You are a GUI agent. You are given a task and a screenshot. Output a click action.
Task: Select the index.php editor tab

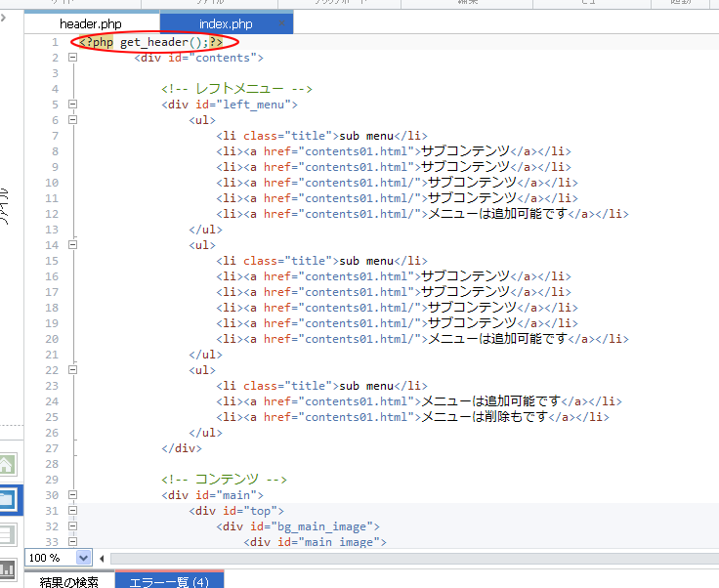pos(225,23)
